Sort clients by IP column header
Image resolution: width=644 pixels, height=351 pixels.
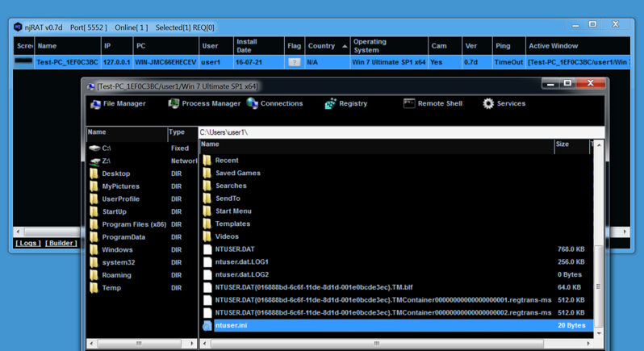(117, 46)
